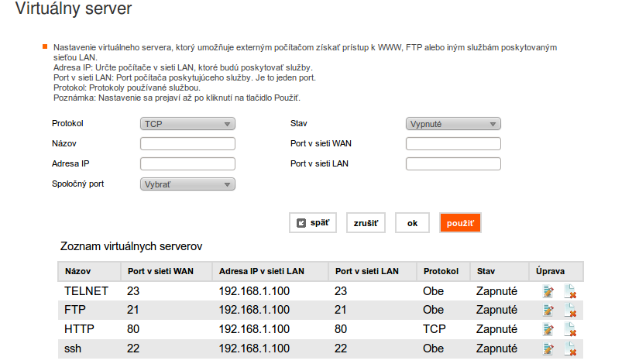Delete the FTP server entry
Screen dimensions: 632x364
tap(570, 310)
